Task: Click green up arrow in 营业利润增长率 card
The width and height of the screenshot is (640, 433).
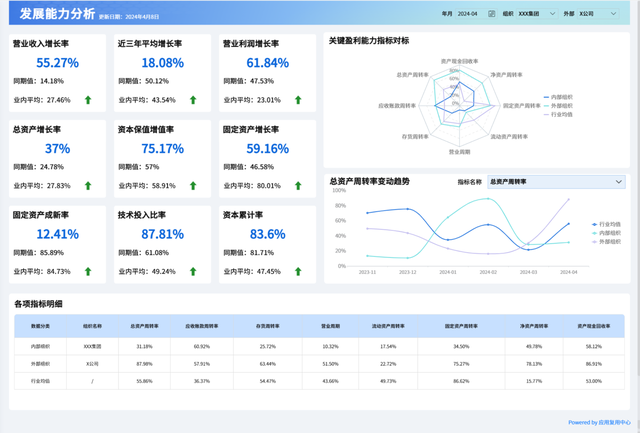Action: point(298,100)
